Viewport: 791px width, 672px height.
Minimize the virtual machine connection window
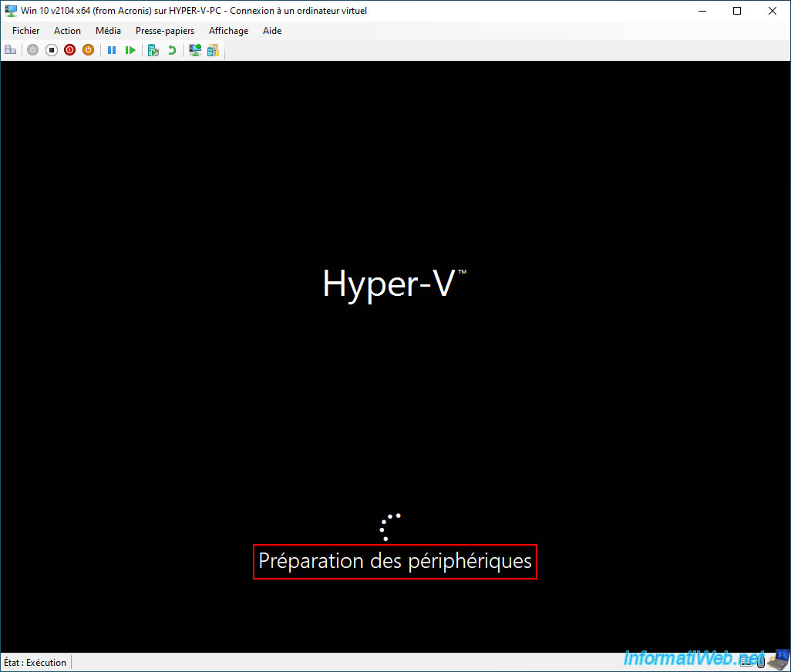coord(702,11)
